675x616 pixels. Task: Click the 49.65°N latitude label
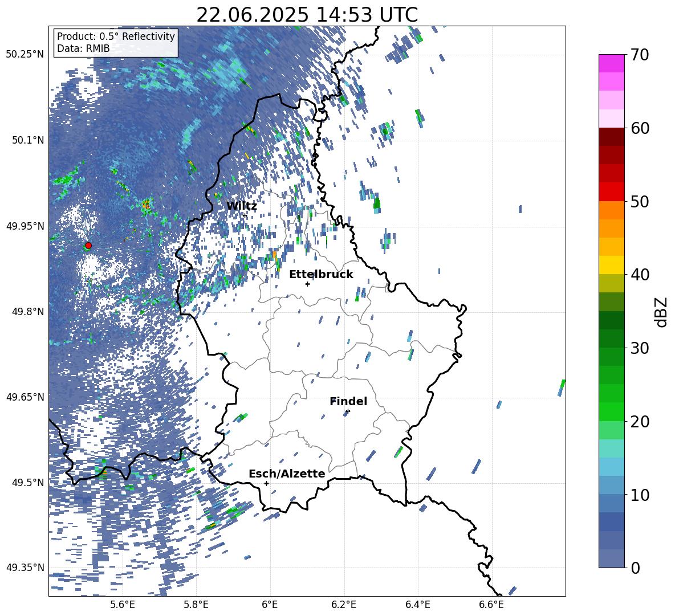point(25,397)
